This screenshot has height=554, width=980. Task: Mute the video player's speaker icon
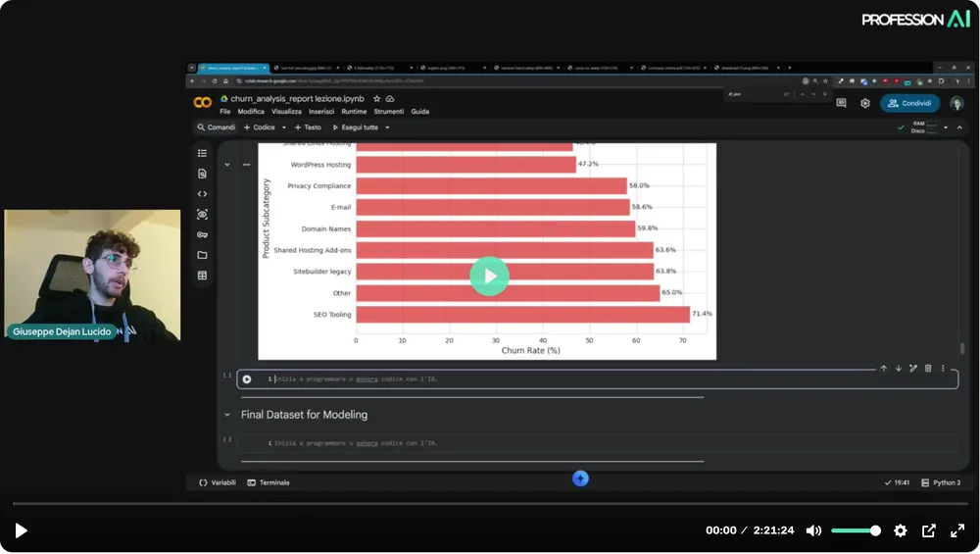tap(813, 530)
